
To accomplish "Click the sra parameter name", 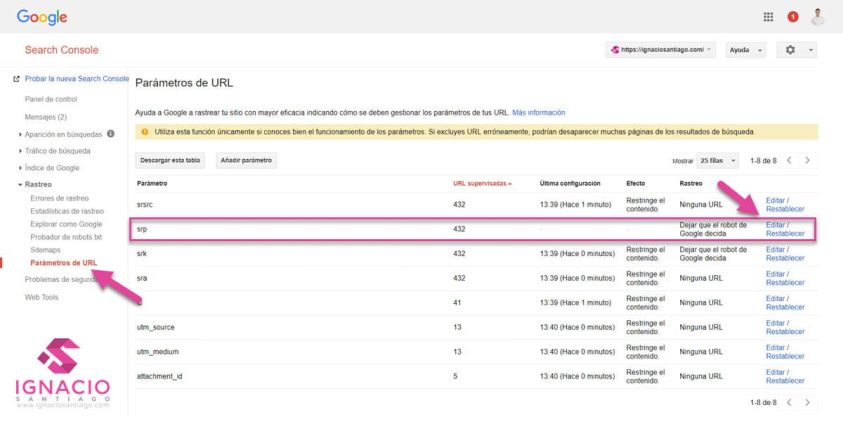I will pyautogui.click(x=141, y=278).
